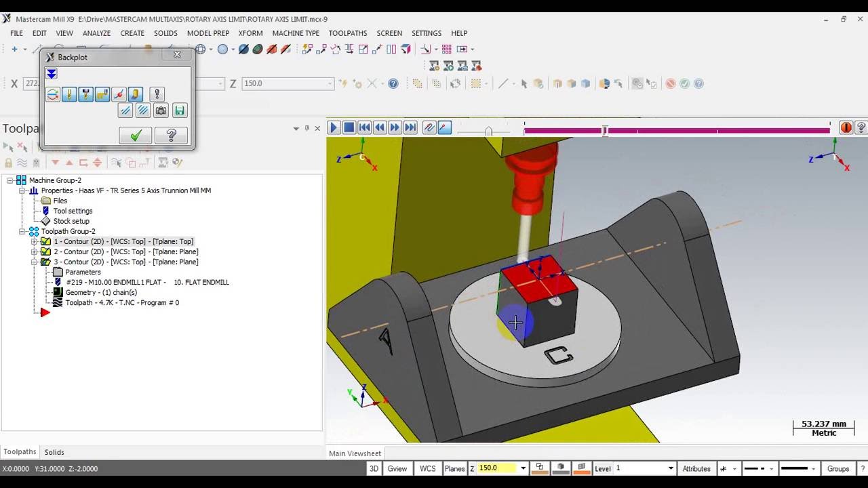Open the MACHINE TYPE menu
This screenshot has height=488, width=868.
click(296, 33)
